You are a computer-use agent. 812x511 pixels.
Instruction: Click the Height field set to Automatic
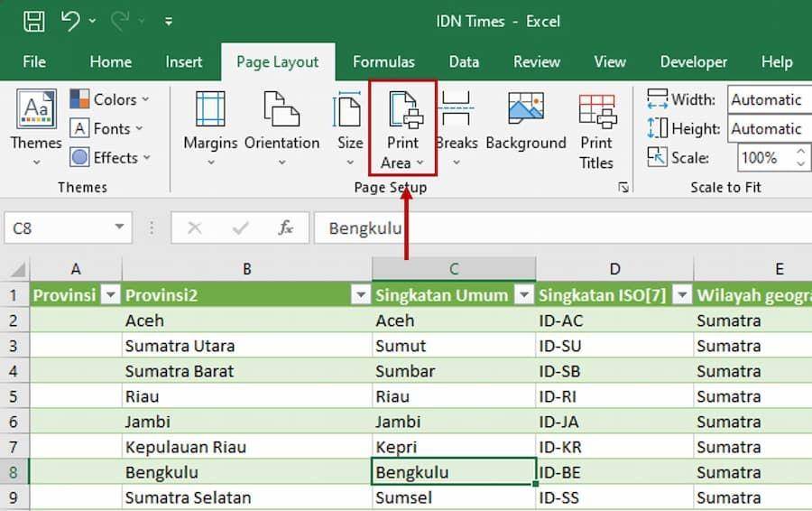(770, 128)
